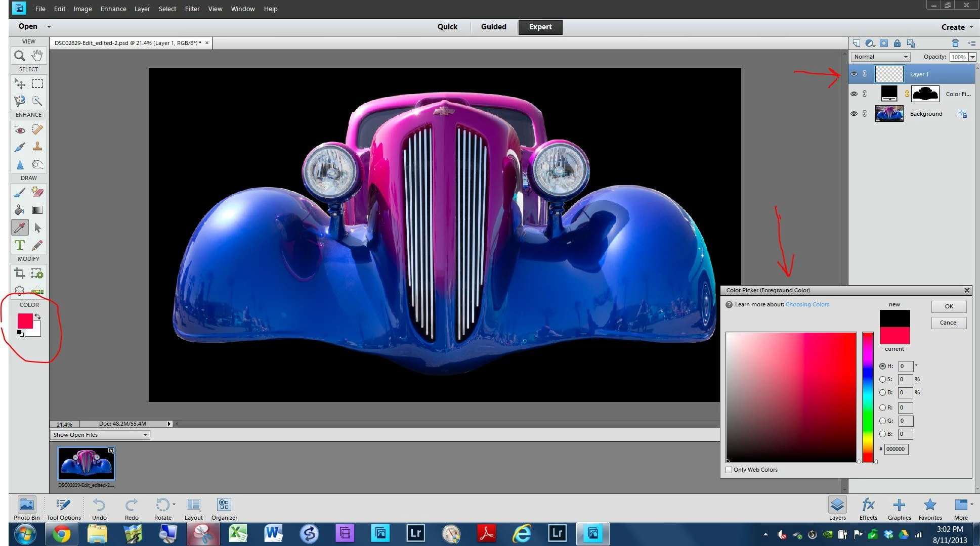The height and width of the screenshot is (546, 980).
Task: Select the Zoom tool
Action: tap(20, 56)
